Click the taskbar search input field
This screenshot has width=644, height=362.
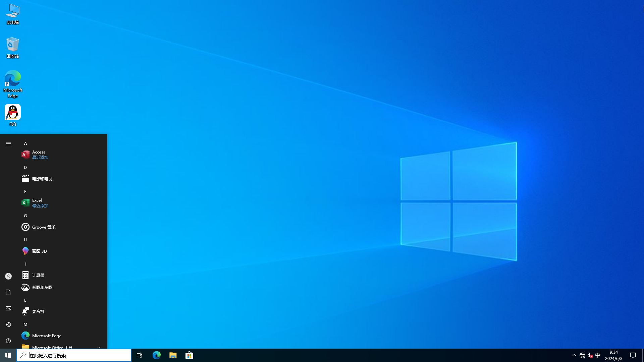pyautogui.click(x=74, y=355)
